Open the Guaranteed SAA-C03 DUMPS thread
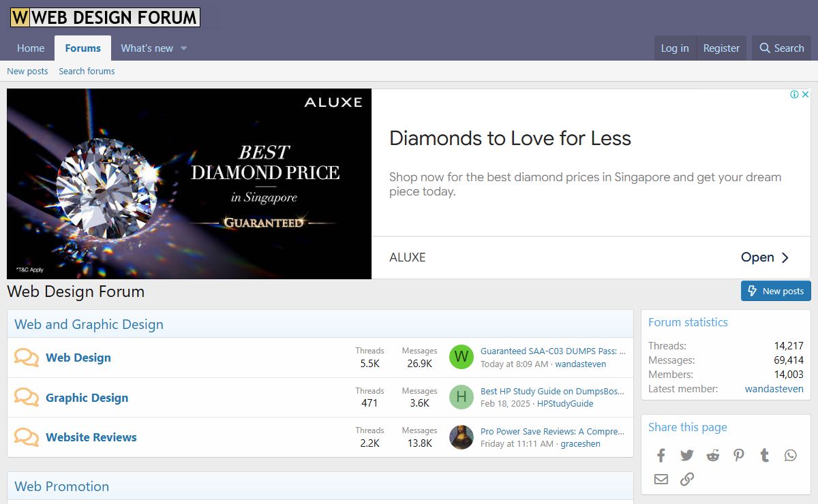 pyautogui.click(x=553, y=351)
